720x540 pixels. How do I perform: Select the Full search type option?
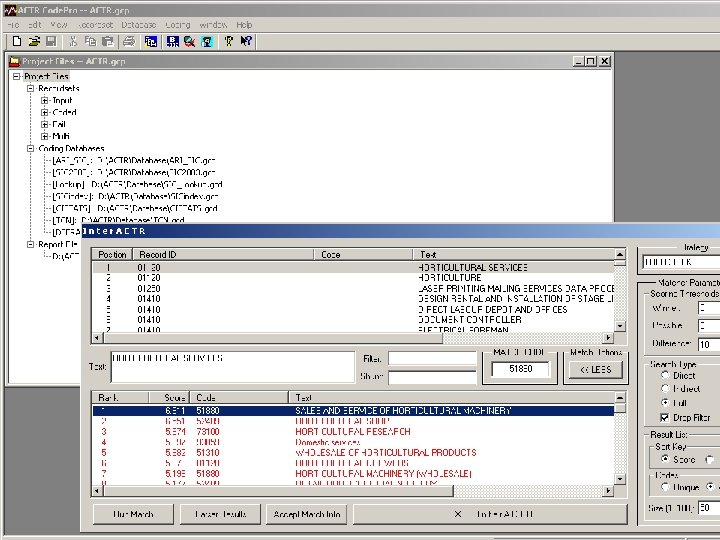663,402
